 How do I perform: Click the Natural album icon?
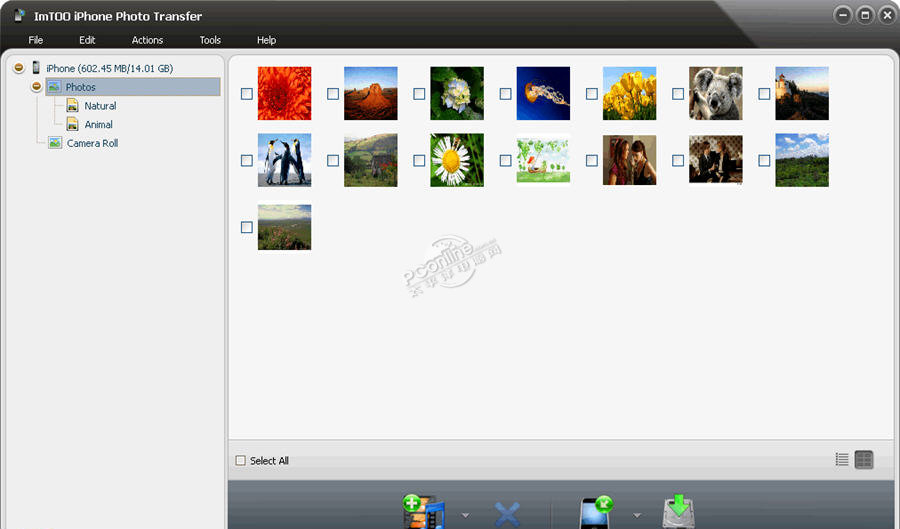pos(72,106)
